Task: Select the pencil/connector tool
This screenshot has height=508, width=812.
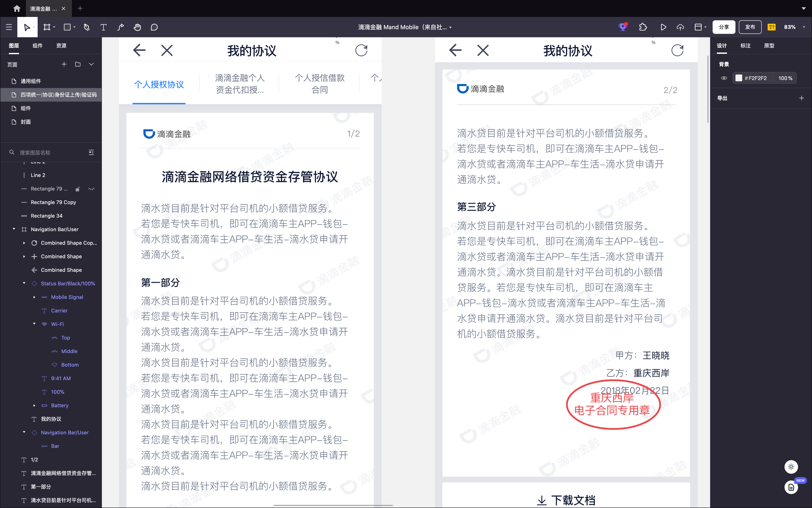Action: [x=121, y=27]
